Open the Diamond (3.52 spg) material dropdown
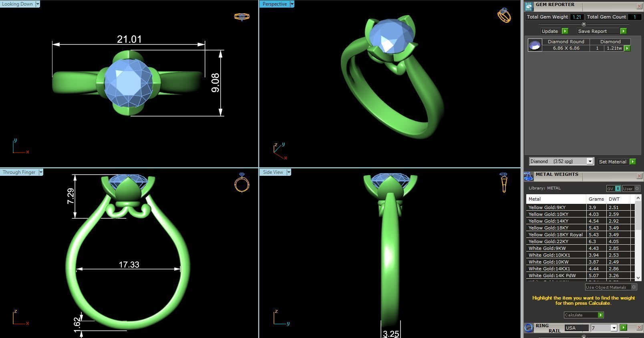Viewport: 644px width, 338px height. coord(590,161)
